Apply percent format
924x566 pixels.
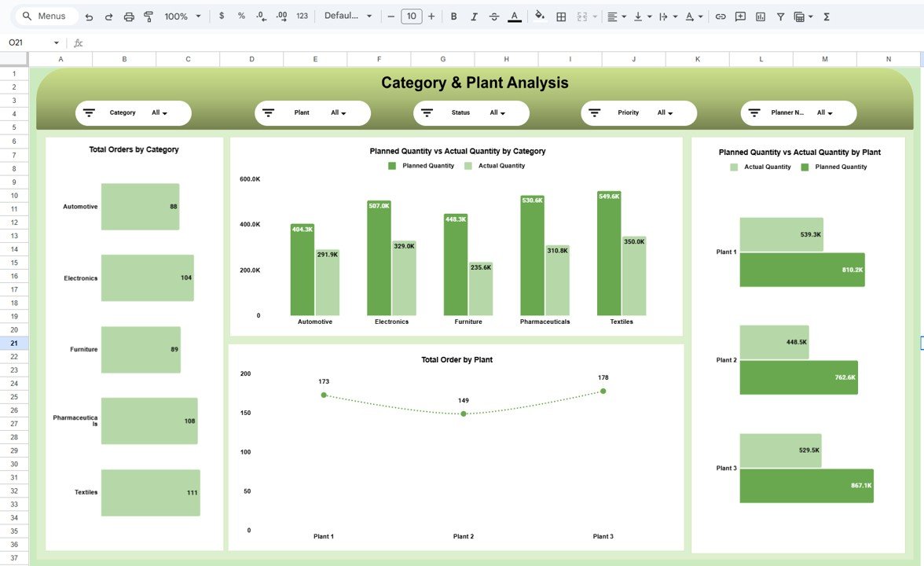tap(240, 16)
